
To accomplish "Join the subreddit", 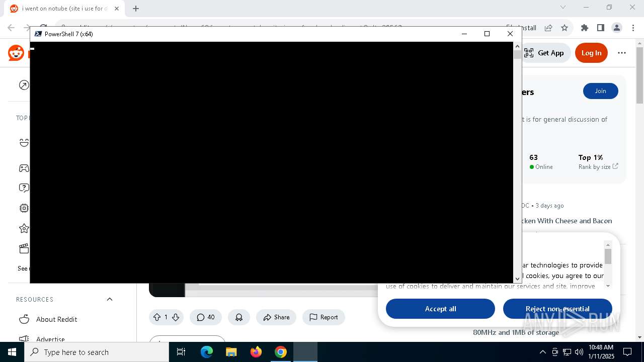I will click(601, 91).
